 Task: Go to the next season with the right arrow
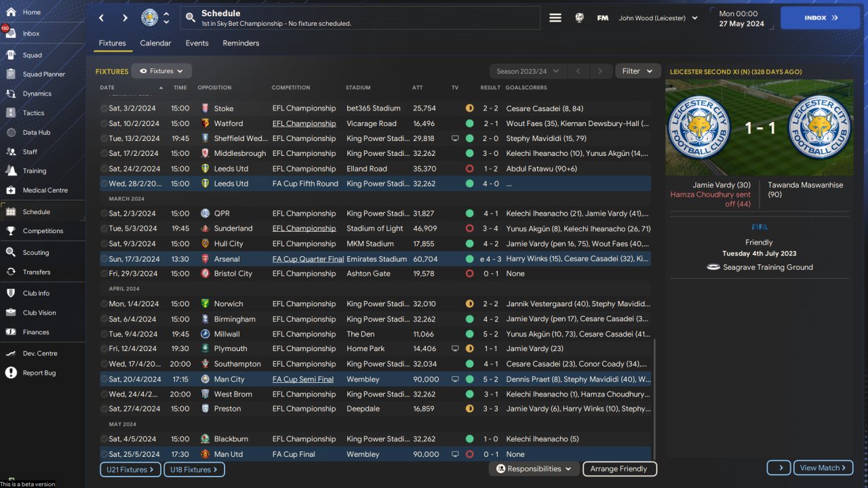pos(599,71)
